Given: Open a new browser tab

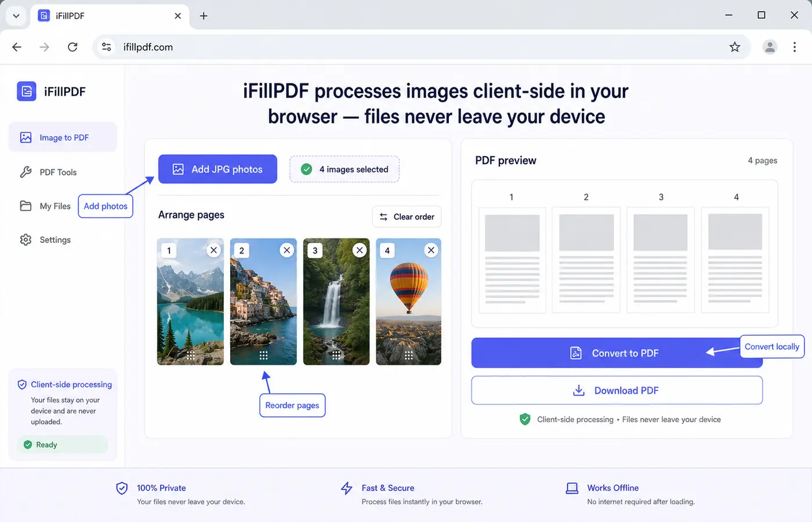Looking at the screenshot, I should click(204, 16).
